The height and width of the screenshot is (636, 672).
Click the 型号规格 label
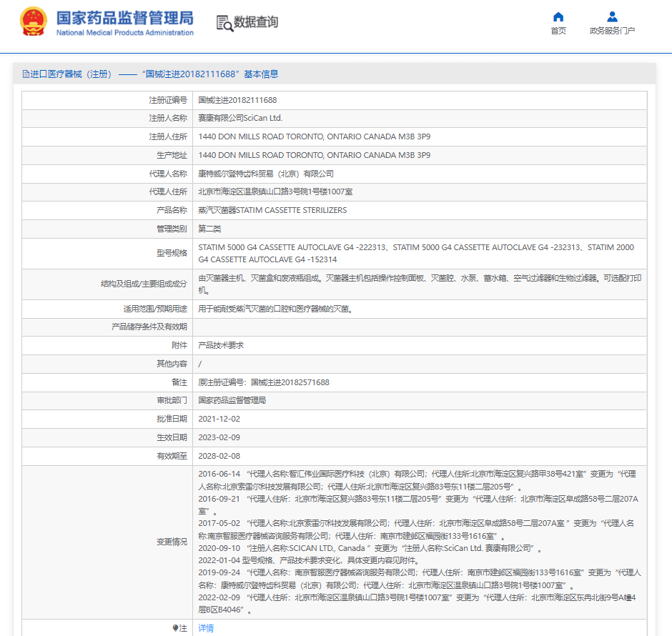pyautogui.click(x=172, y=254)
